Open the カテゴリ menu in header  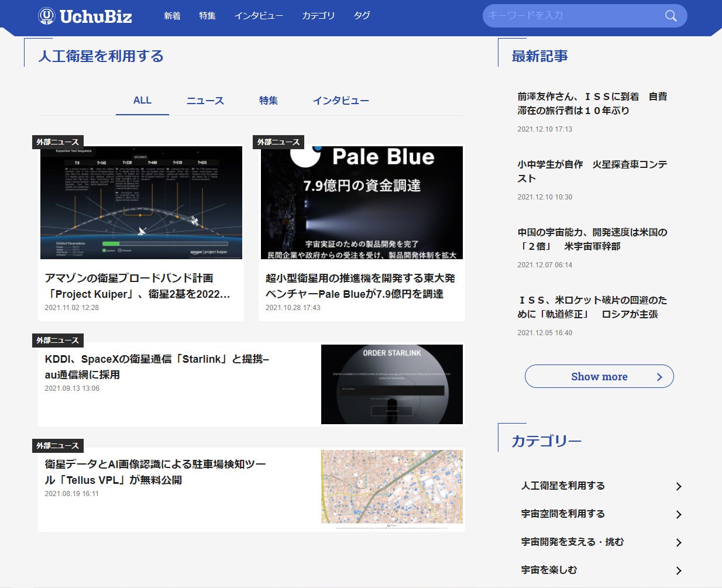318,16
